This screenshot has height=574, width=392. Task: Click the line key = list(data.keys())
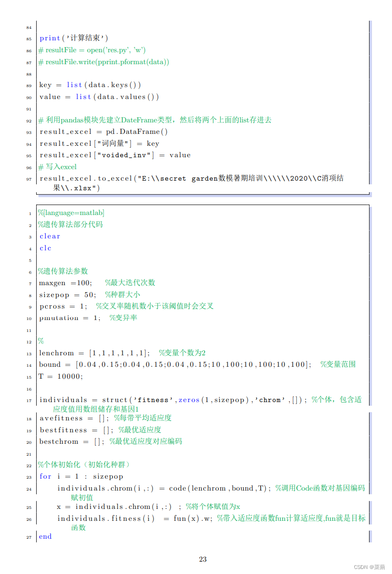[x=90, y=85]
